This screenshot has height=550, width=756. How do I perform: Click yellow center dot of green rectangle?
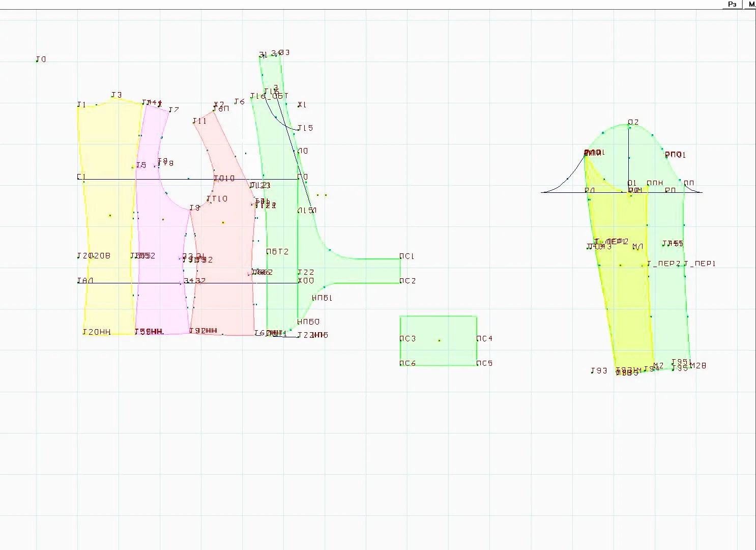click(439, 340)
